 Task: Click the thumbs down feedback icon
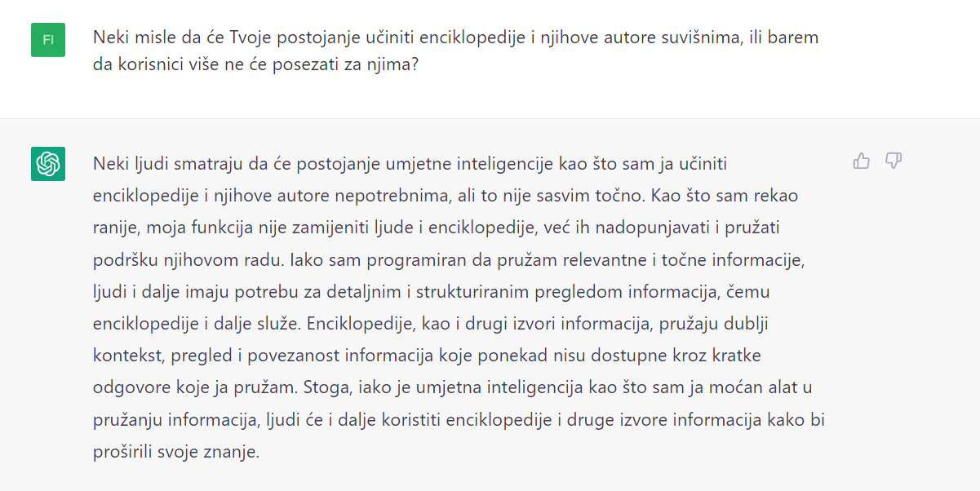(x=894, y=161)
